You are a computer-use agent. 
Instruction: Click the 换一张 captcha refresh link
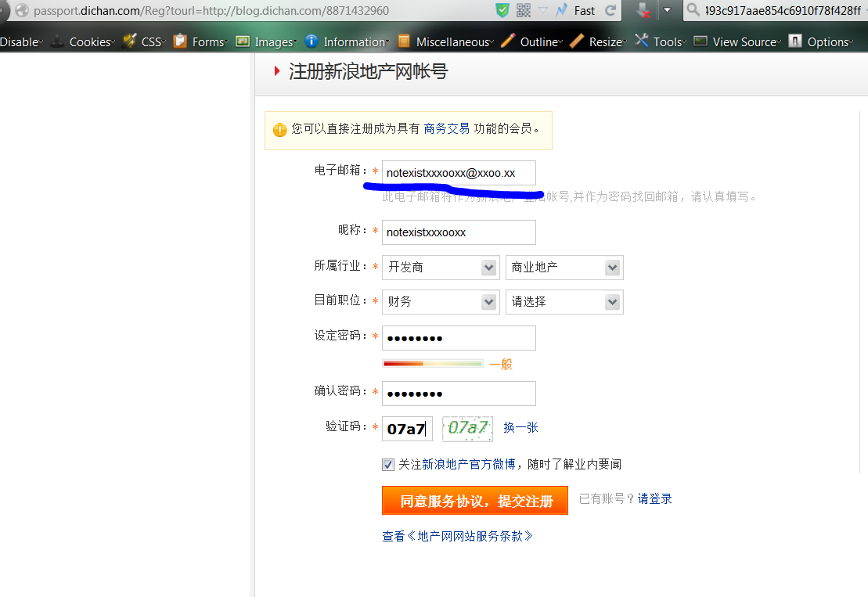(521, 428)
